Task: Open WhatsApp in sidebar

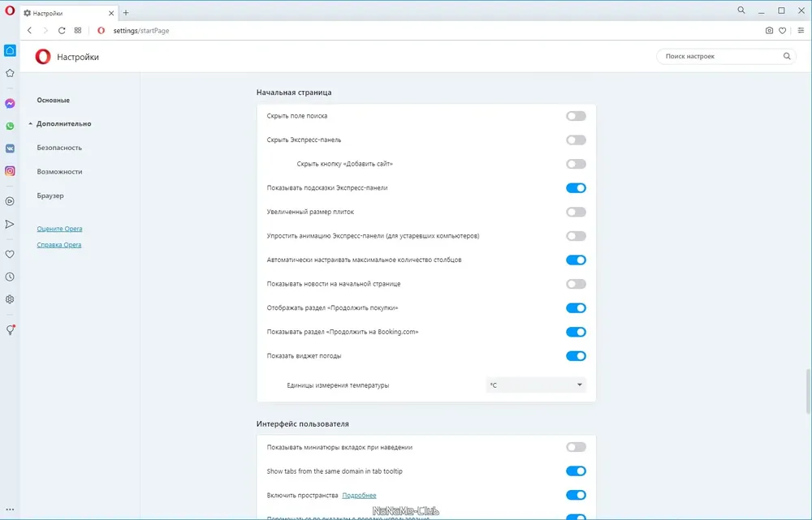Action: click(x=10, y=127)
